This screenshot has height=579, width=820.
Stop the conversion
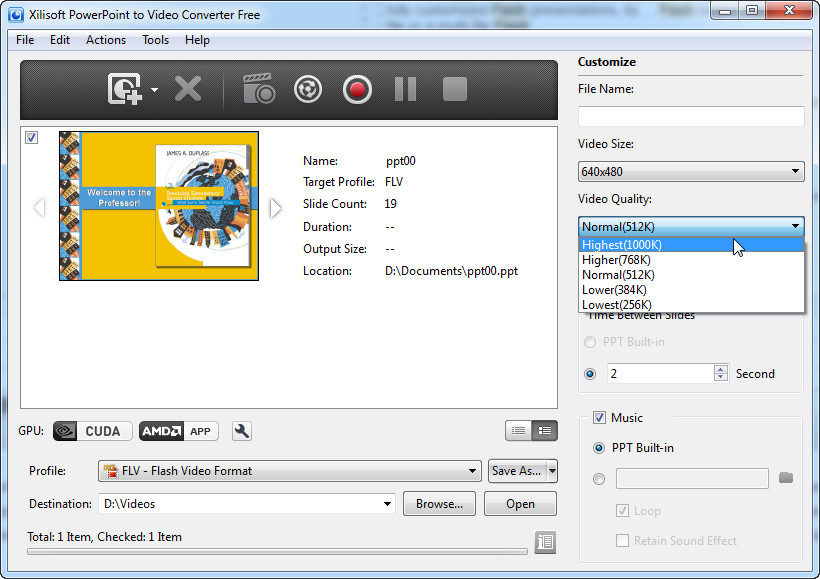(x=454, y=89)
